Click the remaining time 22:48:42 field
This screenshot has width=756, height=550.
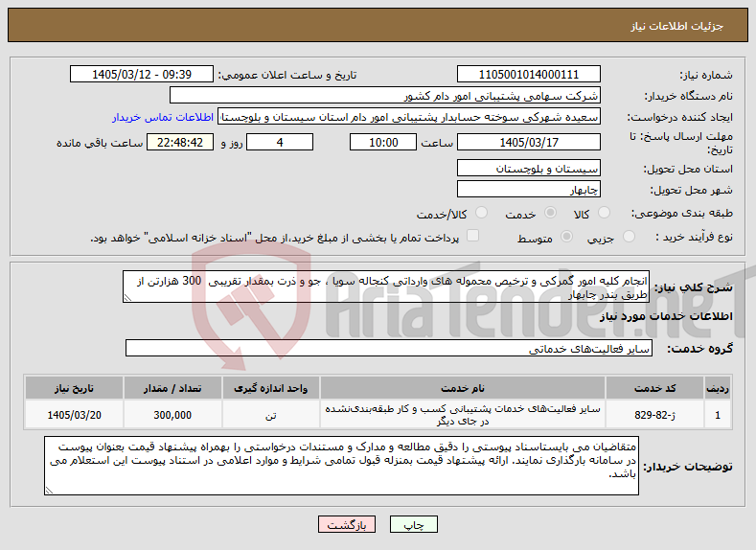click(x=180, y=142)
